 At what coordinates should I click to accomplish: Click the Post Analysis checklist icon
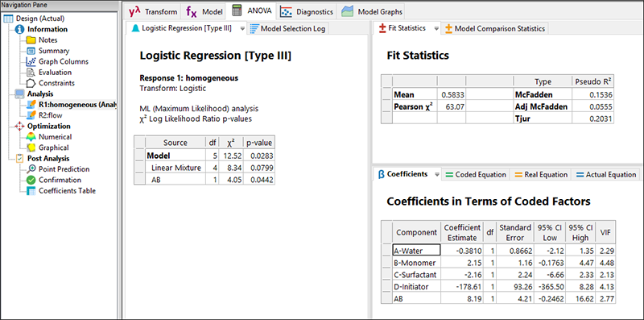[x=19, y=158]
